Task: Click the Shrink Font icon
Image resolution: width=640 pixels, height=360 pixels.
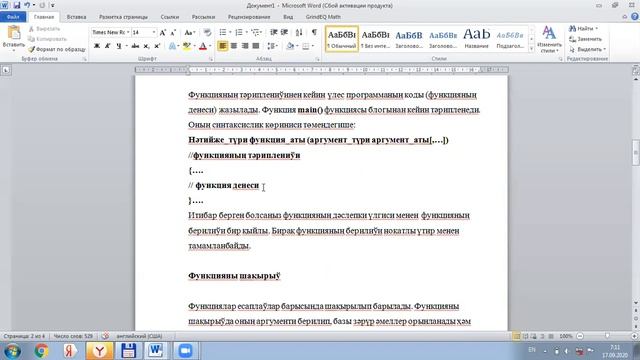Action: (173, 33)
